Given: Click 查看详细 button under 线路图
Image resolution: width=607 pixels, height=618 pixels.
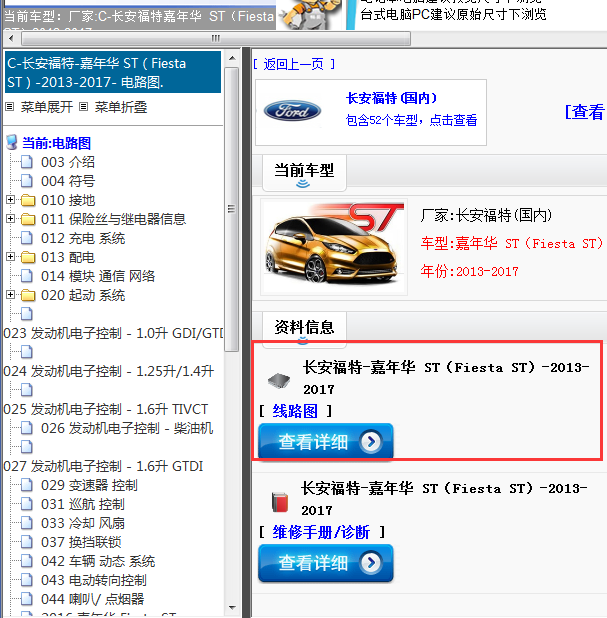Looking at the screenshot, I should tap(326, 441).
